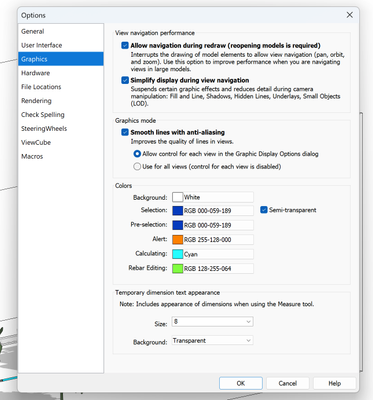Open the User Interface options category

(61, 45)
